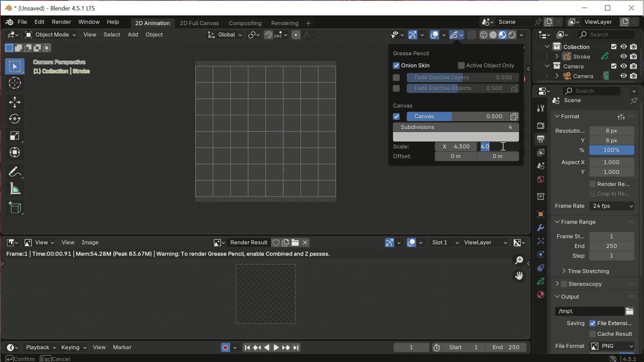644x362 pixels.
Task: Click the Marker menu in timeline
Action: click(122, 347)
